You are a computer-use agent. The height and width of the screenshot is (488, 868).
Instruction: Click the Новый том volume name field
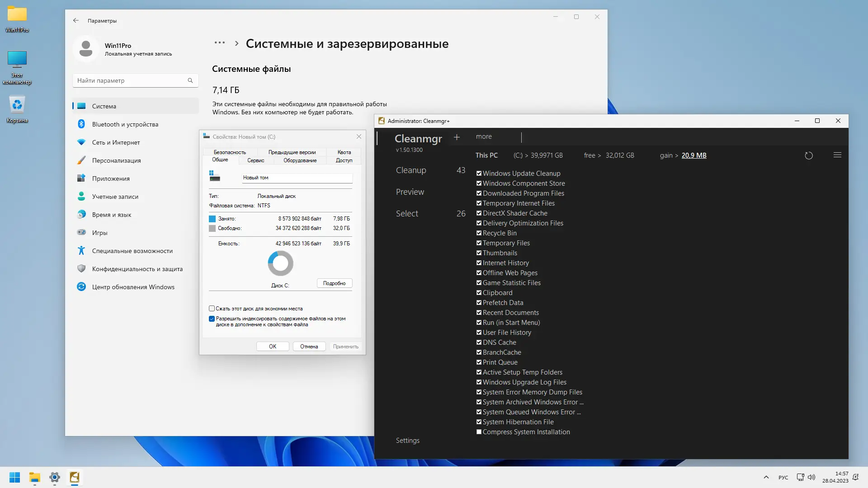(x=297, y=178)
